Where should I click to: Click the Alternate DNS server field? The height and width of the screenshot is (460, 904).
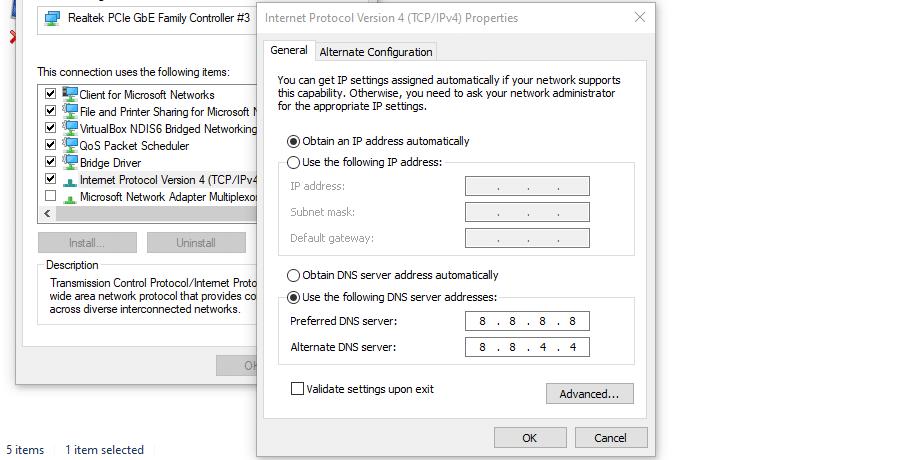coord(527,347)
